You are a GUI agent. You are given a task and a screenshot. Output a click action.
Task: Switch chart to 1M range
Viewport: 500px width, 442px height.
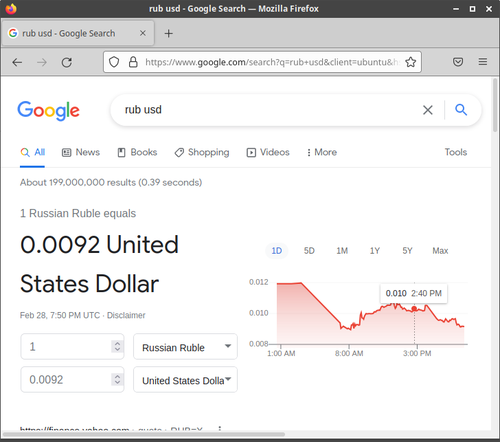pyautogui.click(x=342, y=251)
